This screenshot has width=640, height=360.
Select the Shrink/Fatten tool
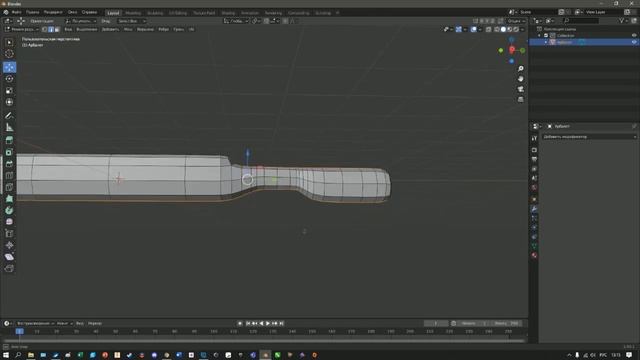click(9, 245)
